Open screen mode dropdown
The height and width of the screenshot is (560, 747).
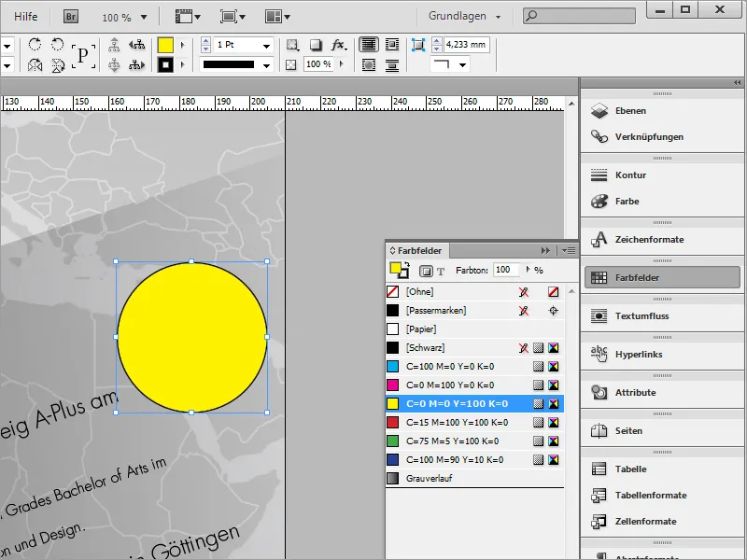[233, 17]
